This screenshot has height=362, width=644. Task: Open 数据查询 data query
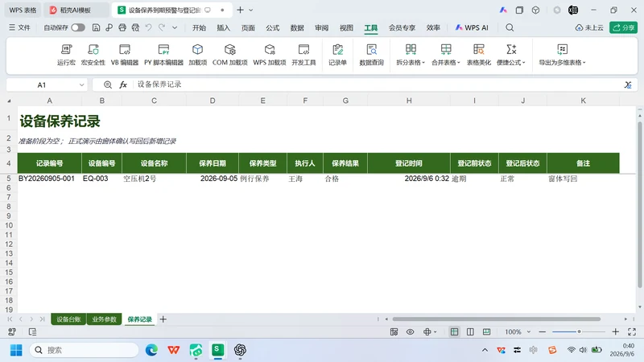click(x=371, y=55)
